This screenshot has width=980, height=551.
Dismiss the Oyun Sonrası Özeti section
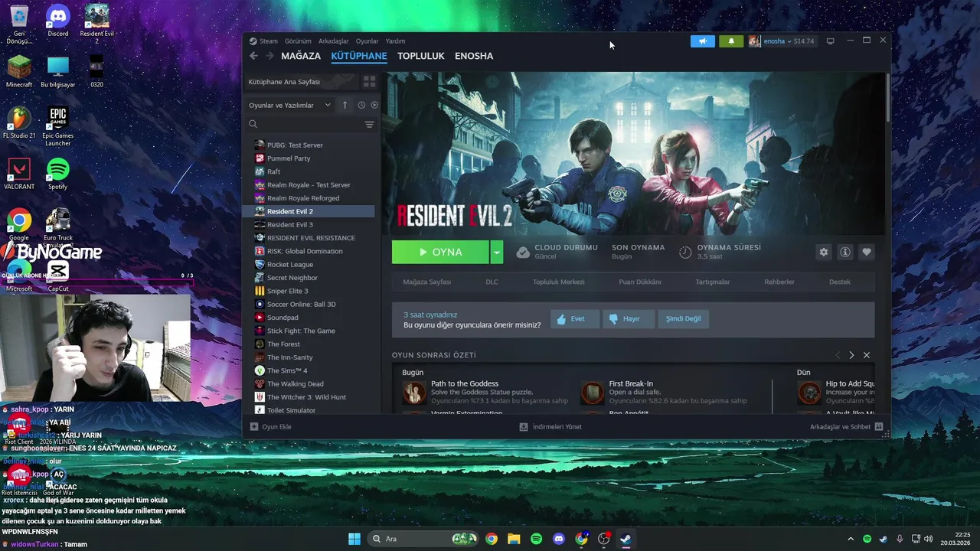click(867, 355)
